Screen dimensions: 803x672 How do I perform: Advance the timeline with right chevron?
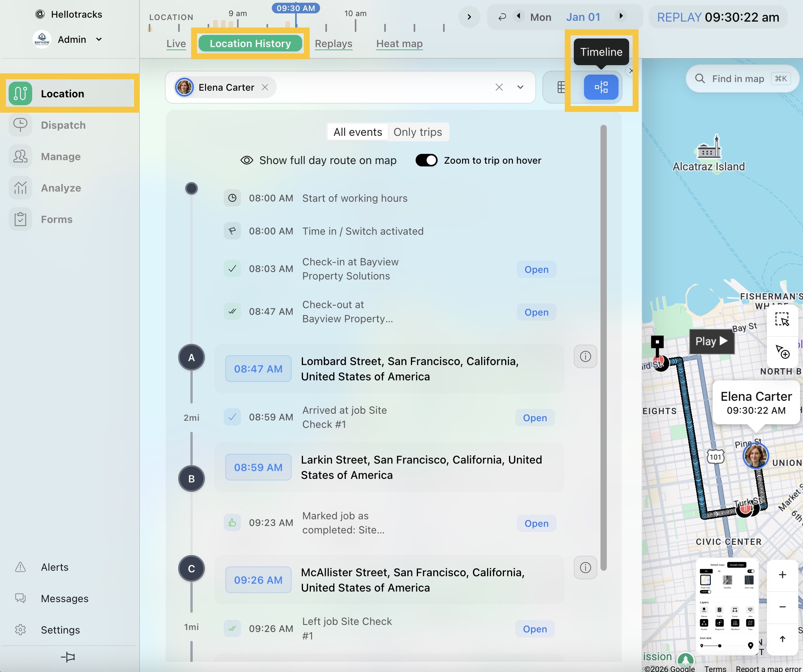[x=469, y=17]
